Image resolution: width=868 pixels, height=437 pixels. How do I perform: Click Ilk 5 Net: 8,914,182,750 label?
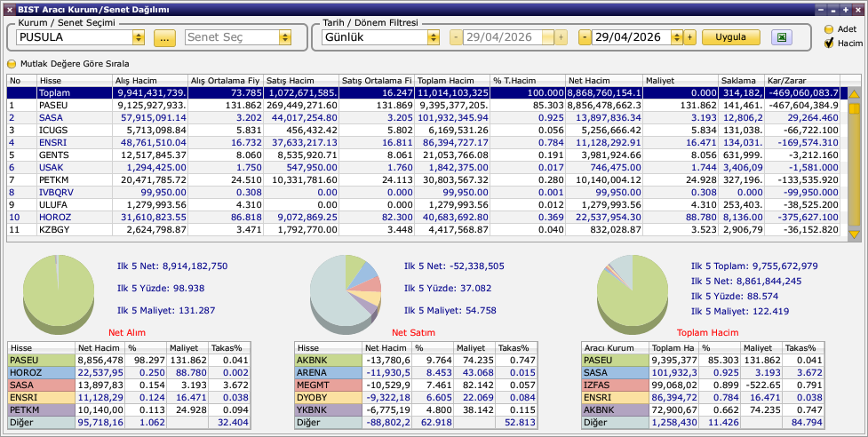tap(172, 266)
